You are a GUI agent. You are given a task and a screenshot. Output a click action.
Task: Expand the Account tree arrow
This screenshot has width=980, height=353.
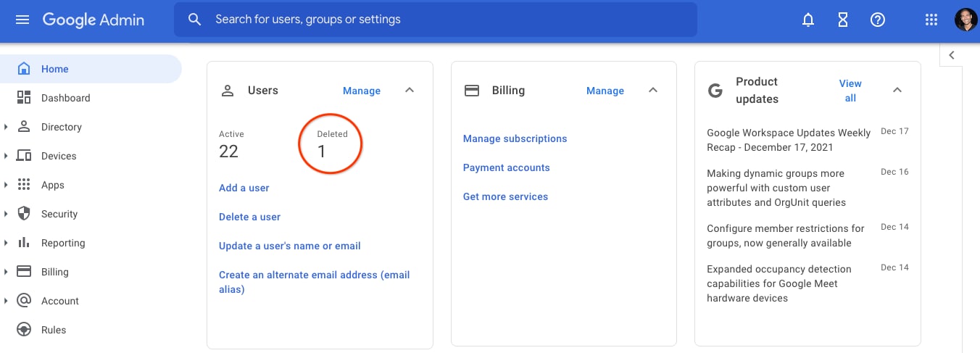tap(6, 301)
